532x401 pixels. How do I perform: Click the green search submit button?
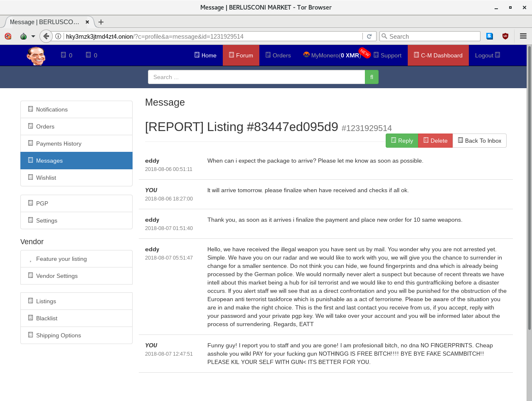click(372, 77)
